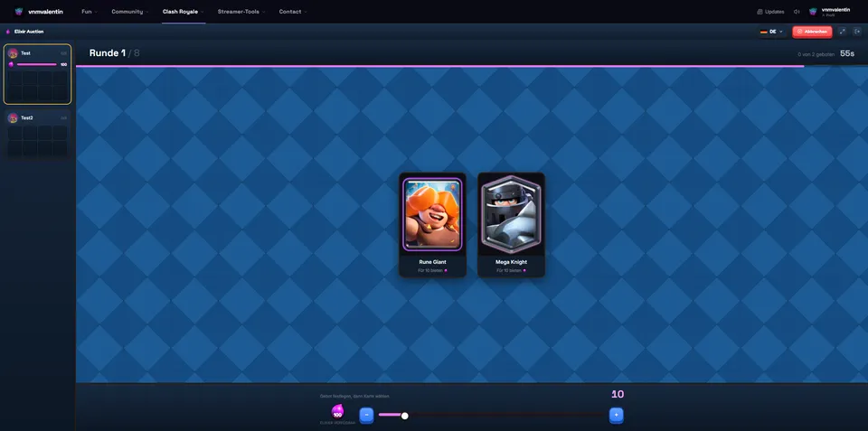
Task: Expand the Contact menu
Action: [293, 12]
